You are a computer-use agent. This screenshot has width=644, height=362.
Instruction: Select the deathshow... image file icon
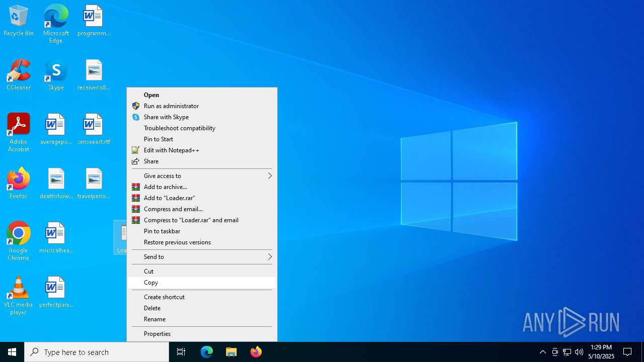point(56,184)
